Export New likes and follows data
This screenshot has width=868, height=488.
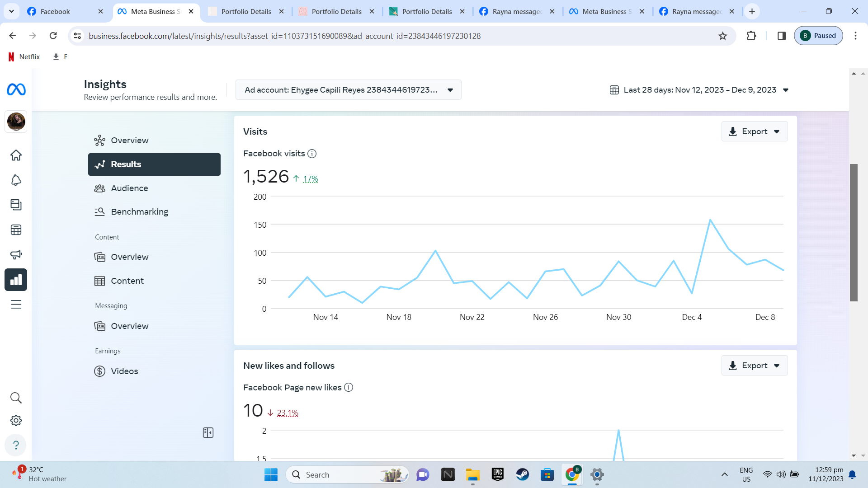pyautogui.click(x=754, y=366)
